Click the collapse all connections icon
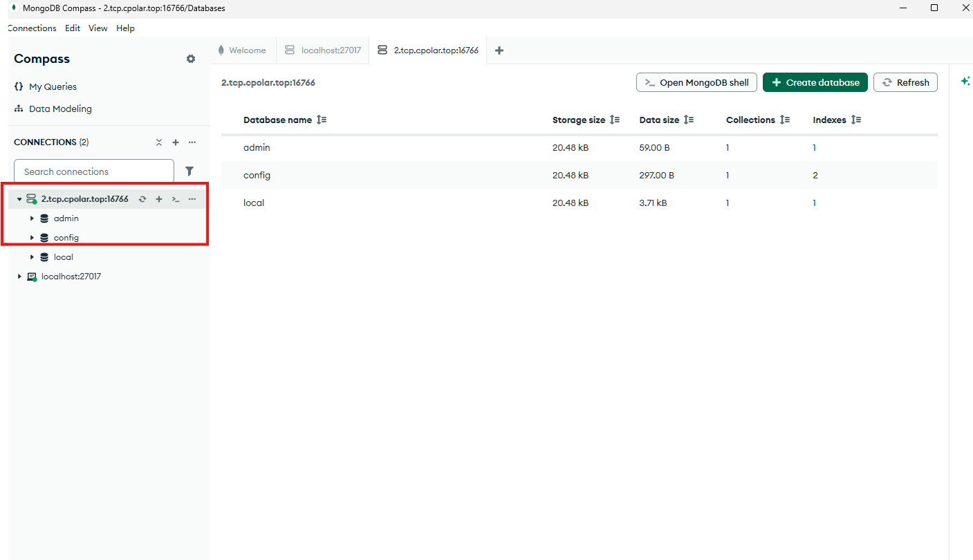The width and height of the screenshot is (973, 560). tap(159, 142)
